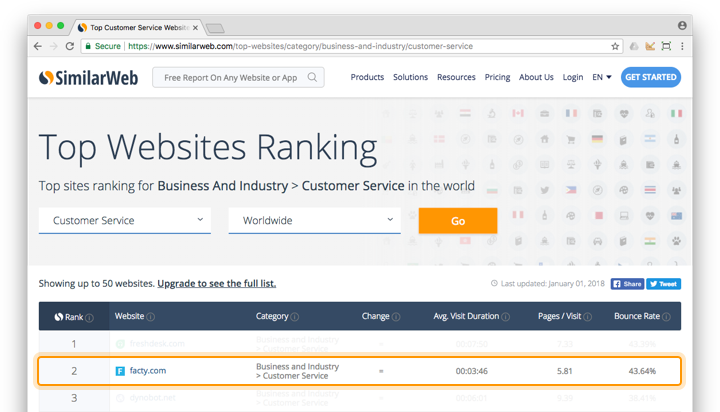Click the orange Go button
Image resolution: width=720 pixels, height=412 pixels.
point(458,220)
